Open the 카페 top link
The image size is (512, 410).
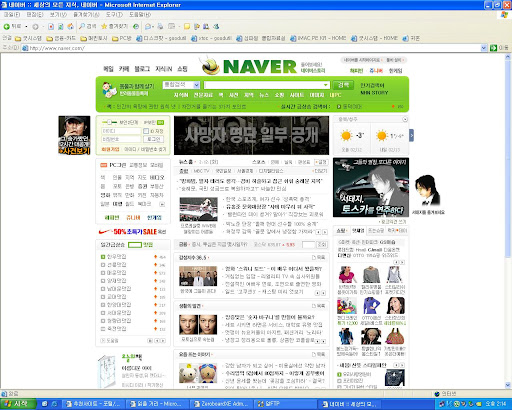(124, 69)
